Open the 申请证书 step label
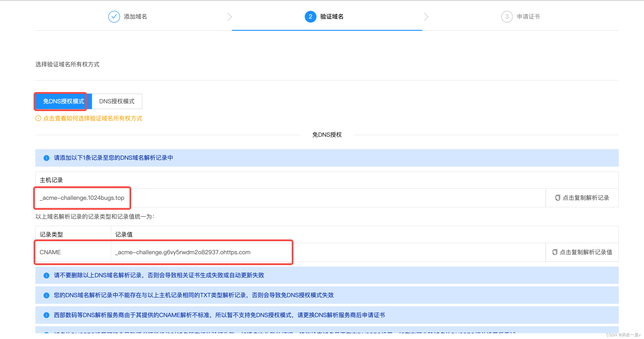Screen dimensions: 644x339 [528, 17]
